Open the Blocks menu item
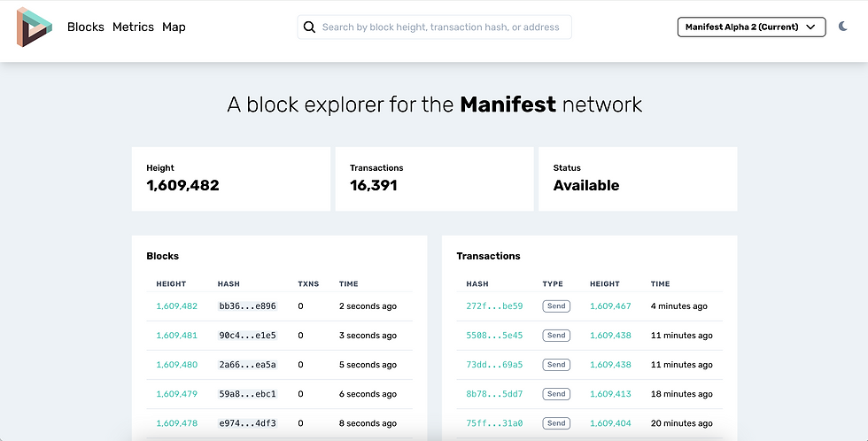868x441 pixels. [x=86, y=27]
